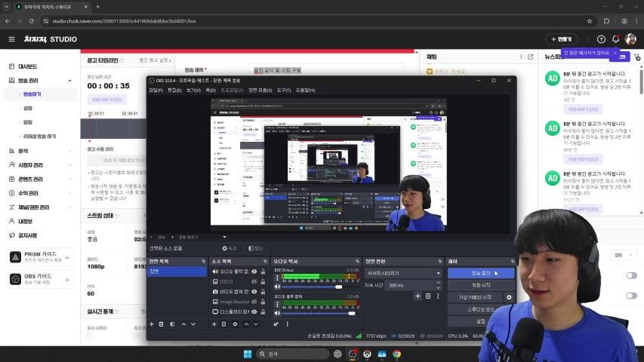The image size is (644, 362).
Task: Add a scene transition with plus icon
Action: (x=418, y=296)
